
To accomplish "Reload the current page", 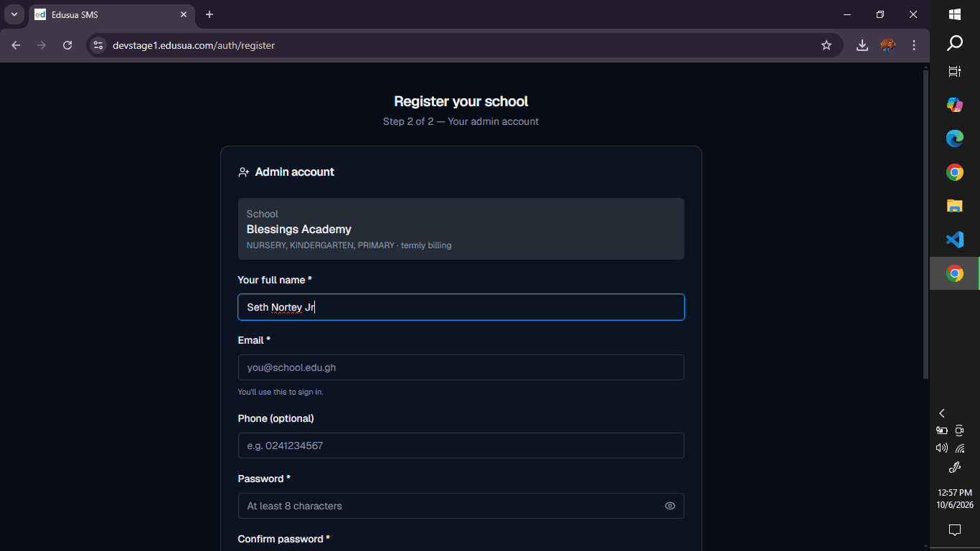I will tap(67, 45).
